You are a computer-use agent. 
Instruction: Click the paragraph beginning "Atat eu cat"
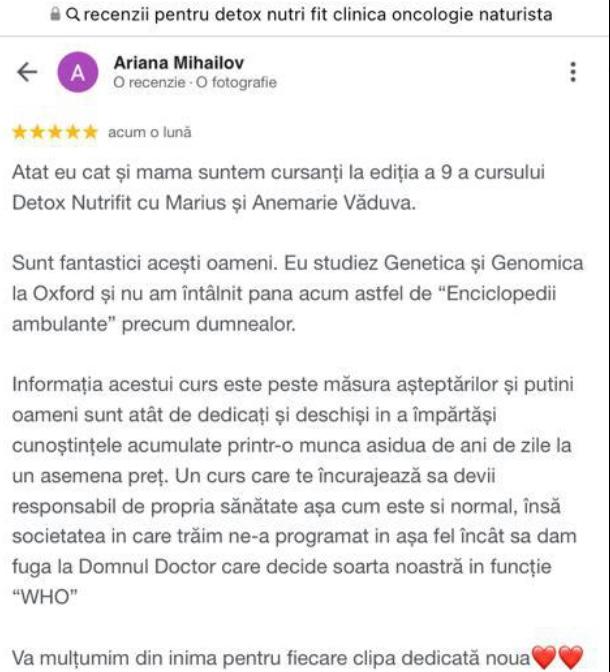coord(278,187)
